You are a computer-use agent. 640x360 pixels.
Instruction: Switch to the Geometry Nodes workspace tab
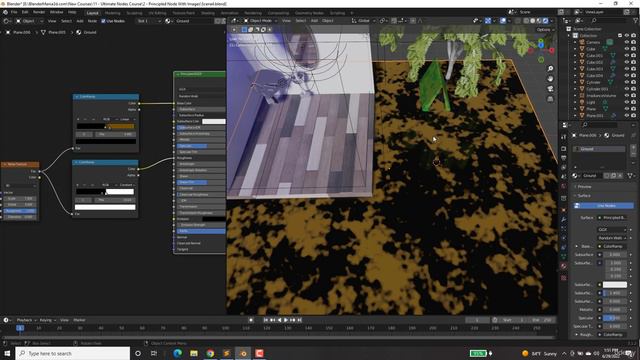point(309,13)
